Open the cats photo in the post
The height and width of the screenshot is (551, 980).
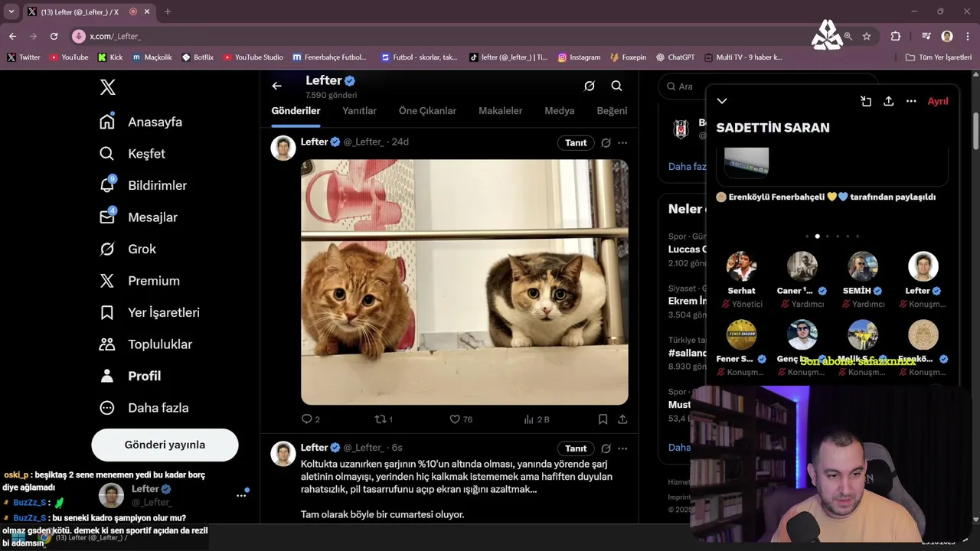[465, 282]
